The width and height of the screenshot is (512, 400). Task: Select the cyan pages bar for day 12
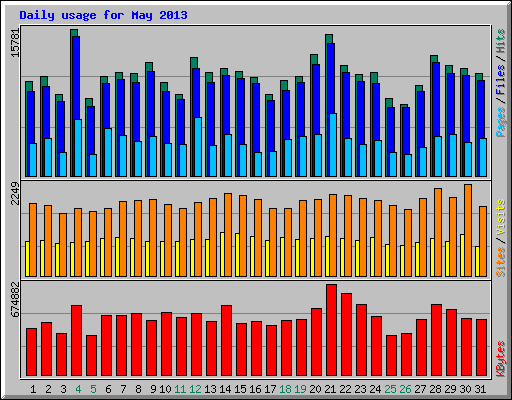pos(198,147)
